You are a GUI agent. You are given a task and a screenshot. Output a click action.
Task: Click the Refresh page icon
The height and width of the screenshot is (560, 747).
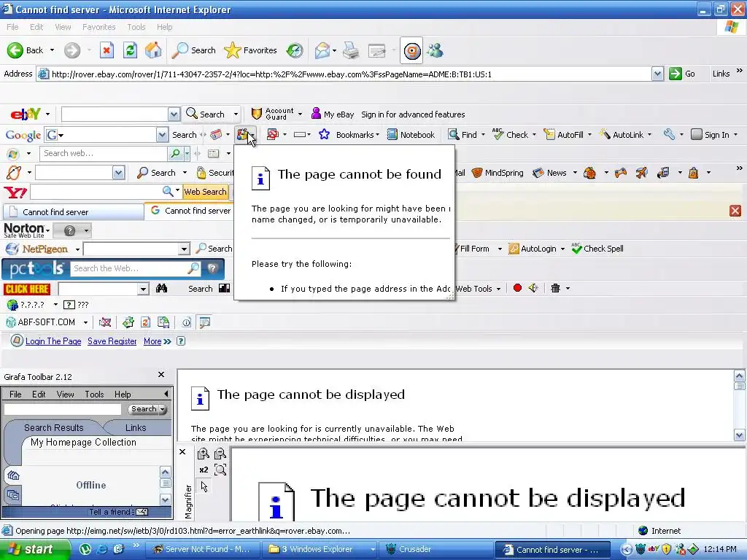[130, 50]
